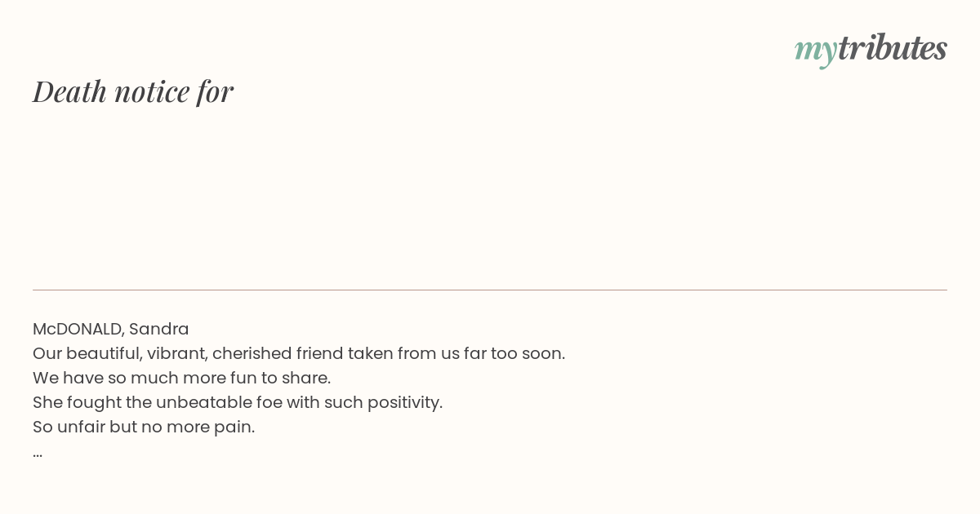The height and width of the screenshot is (514, 980).
Task: Click the word 'Sandra' in the notice
Action: 158,329
